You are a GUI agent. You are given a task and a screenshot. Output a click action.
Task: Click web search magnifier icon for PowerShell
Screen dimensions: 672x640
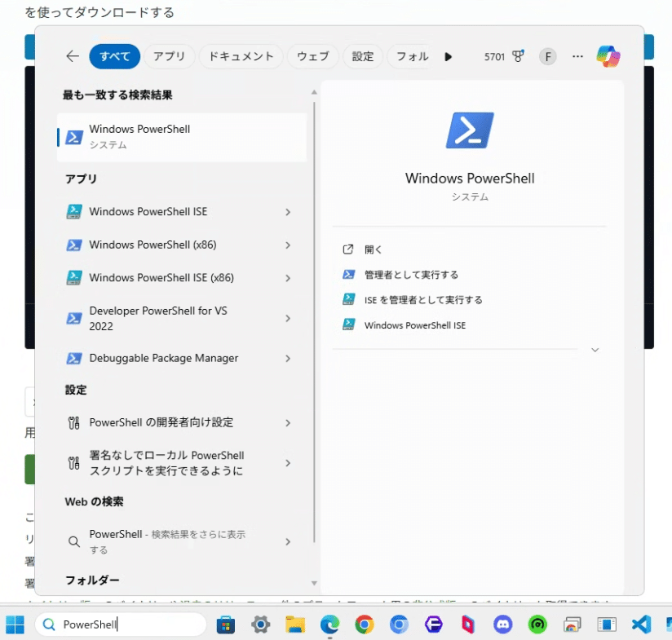(74, 542)
